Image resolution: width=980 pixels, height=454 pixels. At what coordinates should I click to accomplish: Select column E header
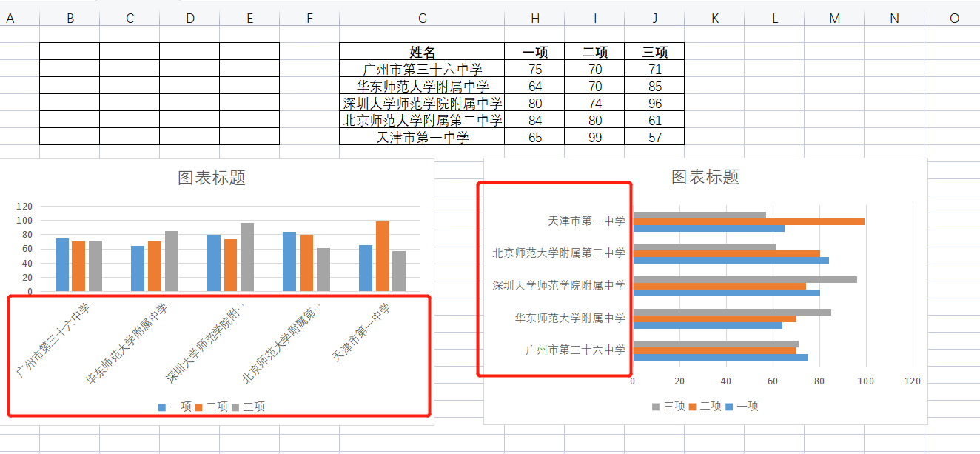[x=249, y=19]
